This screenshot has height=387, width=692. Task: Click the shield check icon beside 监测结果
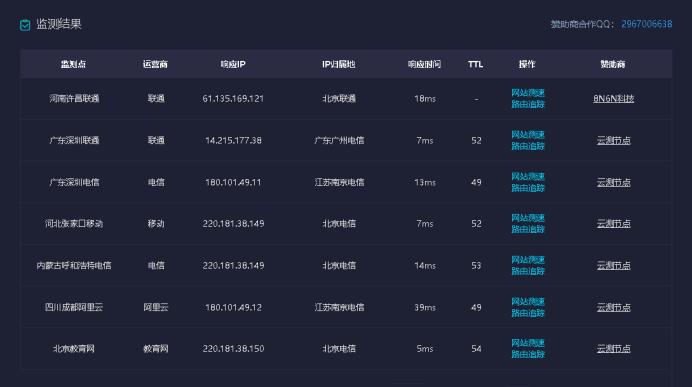(x=25, y=25)
